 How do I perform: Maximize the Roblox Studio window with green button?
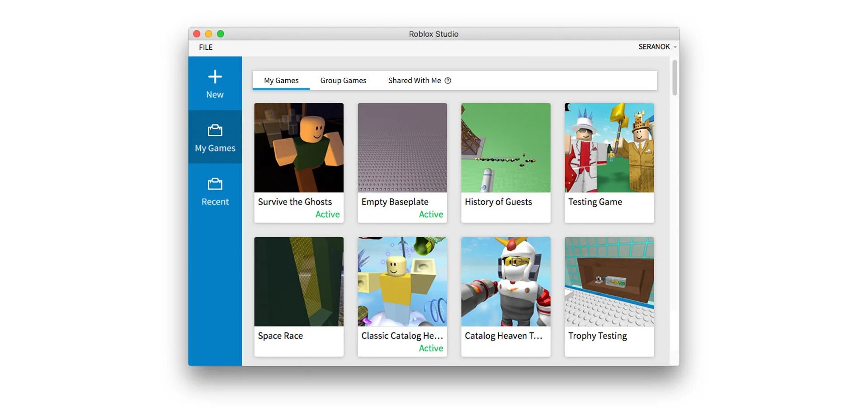(221, 34)
